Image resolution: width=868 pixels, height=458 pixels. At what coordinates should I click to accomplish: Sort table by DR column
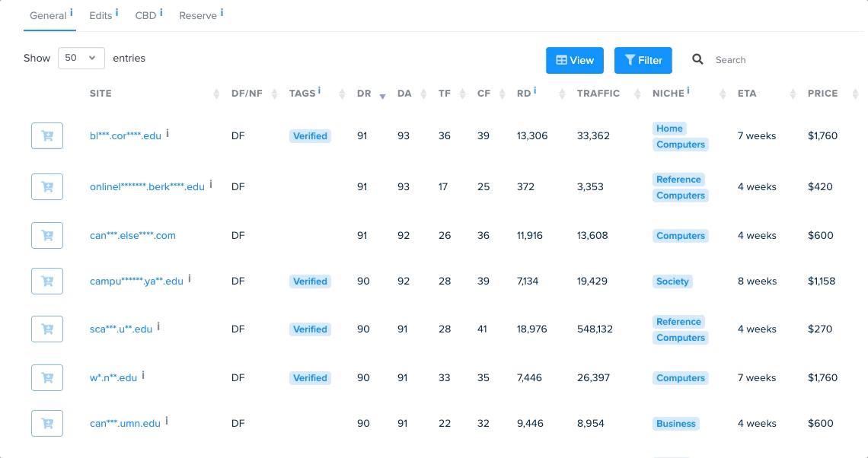(x=364, y=94)
